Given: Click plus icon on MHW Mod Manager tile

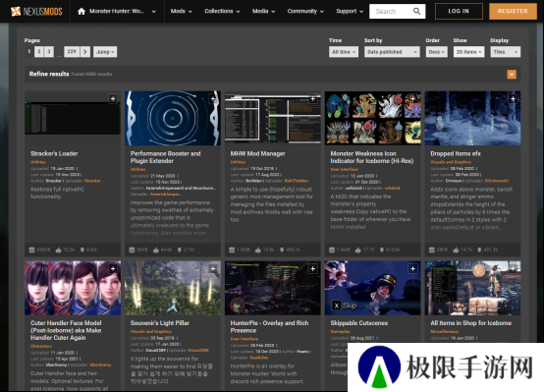Looking at the screenshot, I should tap(312, 99).
